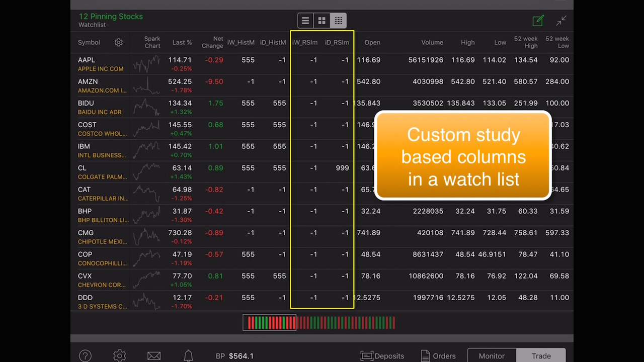Select the CVX row symbol
Image resolution: width=644 pixels, height=362 pixels.
click(85, 276)
